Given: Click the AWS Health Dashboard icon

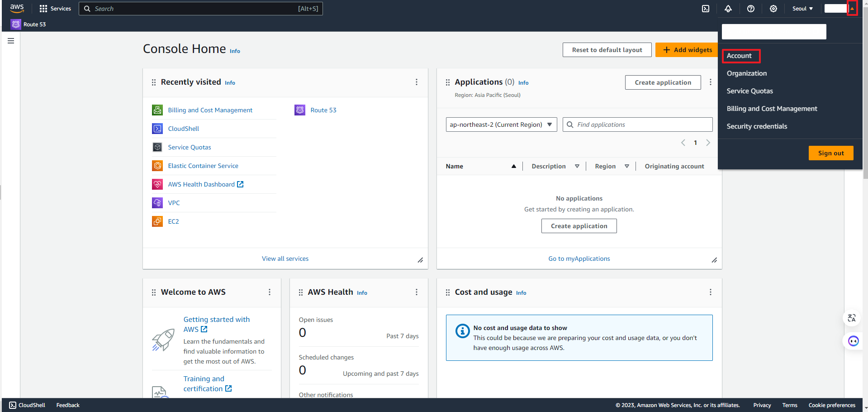Looking at the screenshot, I should 157,184.
